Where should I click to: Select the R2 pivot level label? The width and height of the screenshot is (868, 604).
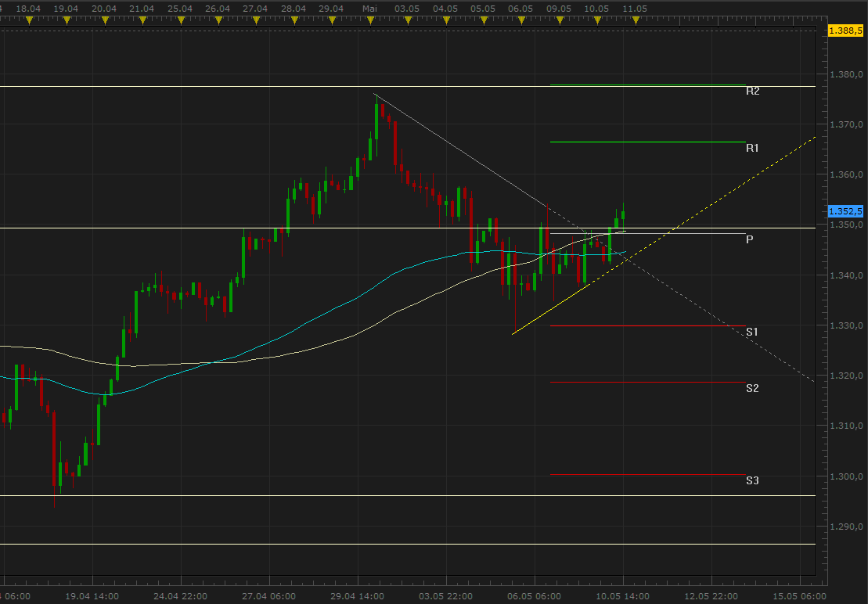(752, 91)
